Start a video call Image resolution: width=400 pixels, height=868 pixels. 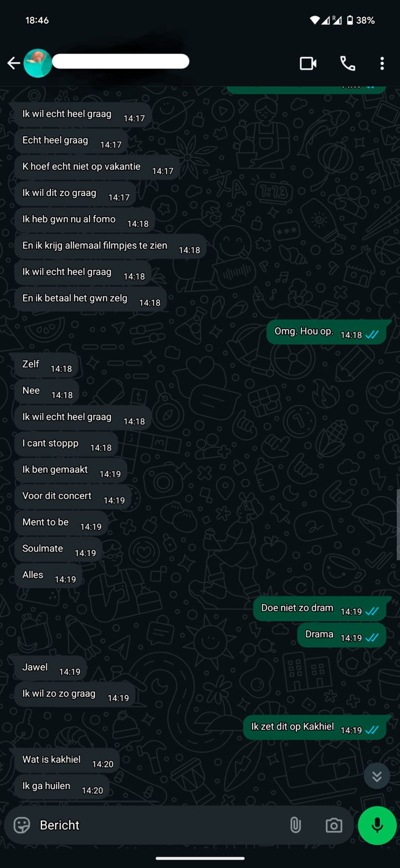click(308, 63)
